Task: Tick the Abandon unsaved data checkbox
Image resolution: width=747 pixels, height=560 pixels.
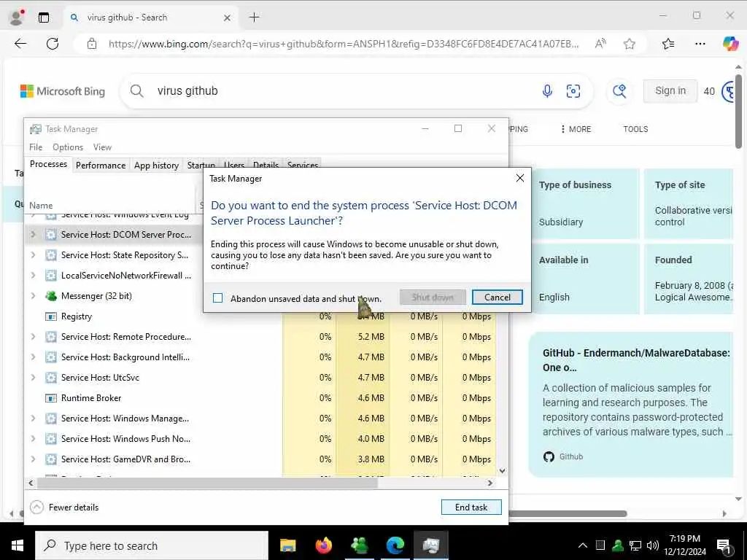Action: pos(217,298)
